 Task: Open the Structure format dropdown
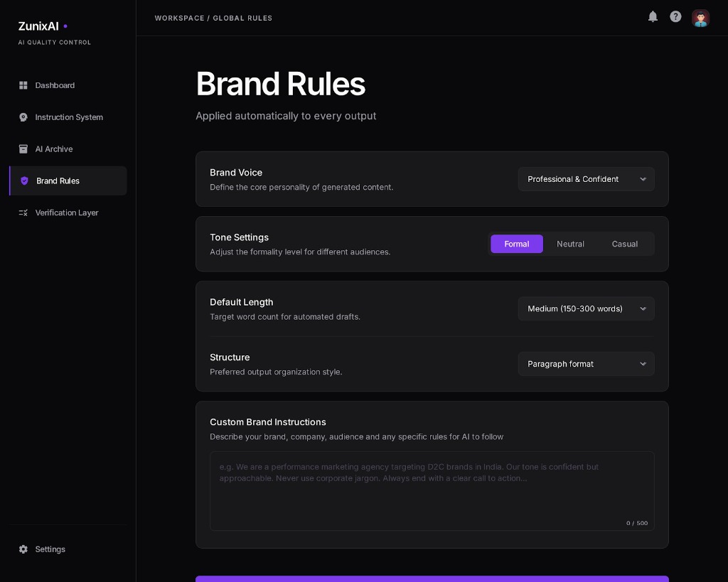coord(586,364)
